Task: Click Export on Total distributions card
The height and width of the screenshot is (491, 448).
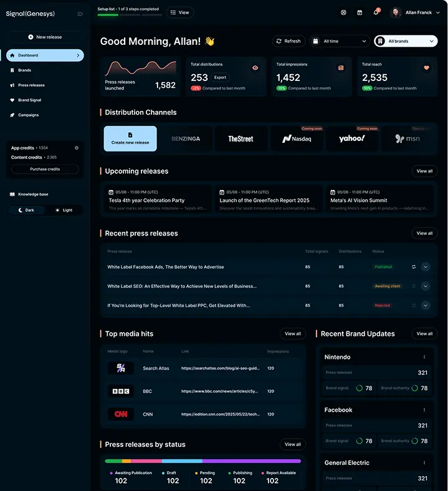Action: coord(220,77)
